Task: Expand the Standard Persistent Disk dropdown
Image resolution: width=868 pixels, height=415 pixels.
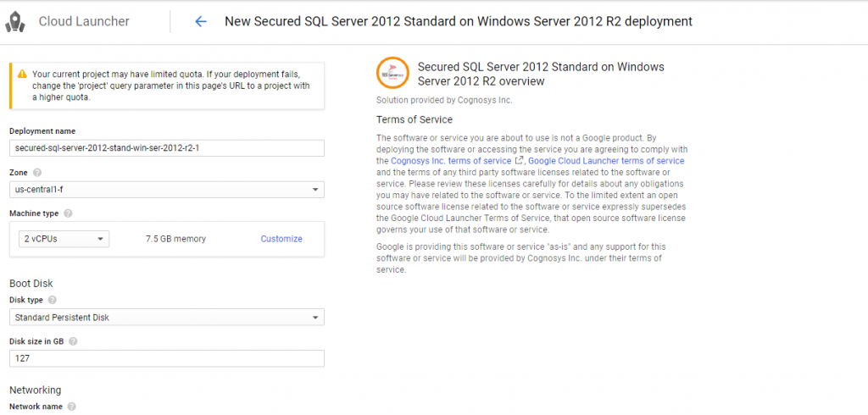Action: point(166,318)
